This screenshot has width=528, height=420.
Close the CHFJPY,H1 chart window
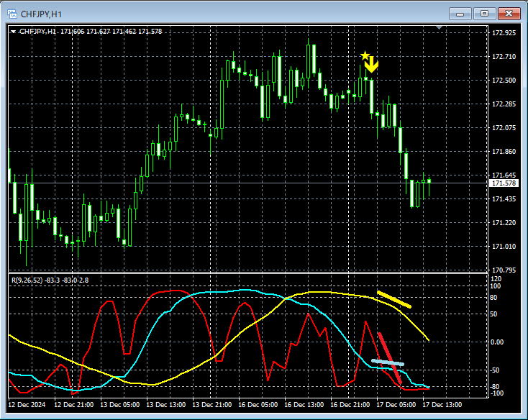pos(509,14)
